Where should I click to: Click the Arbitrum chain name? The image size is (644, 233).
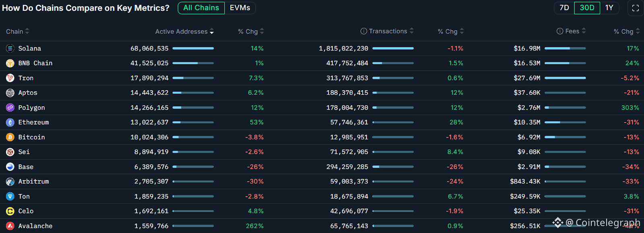pyautogui.click(x=33, y=182)
